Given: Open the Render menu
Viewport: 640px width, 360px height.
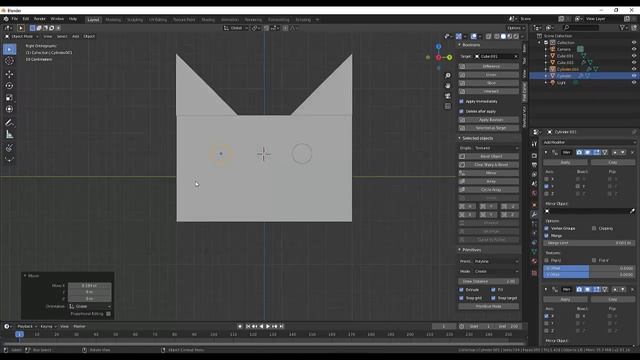Looking at the screenshot, I should pos(40,19).
